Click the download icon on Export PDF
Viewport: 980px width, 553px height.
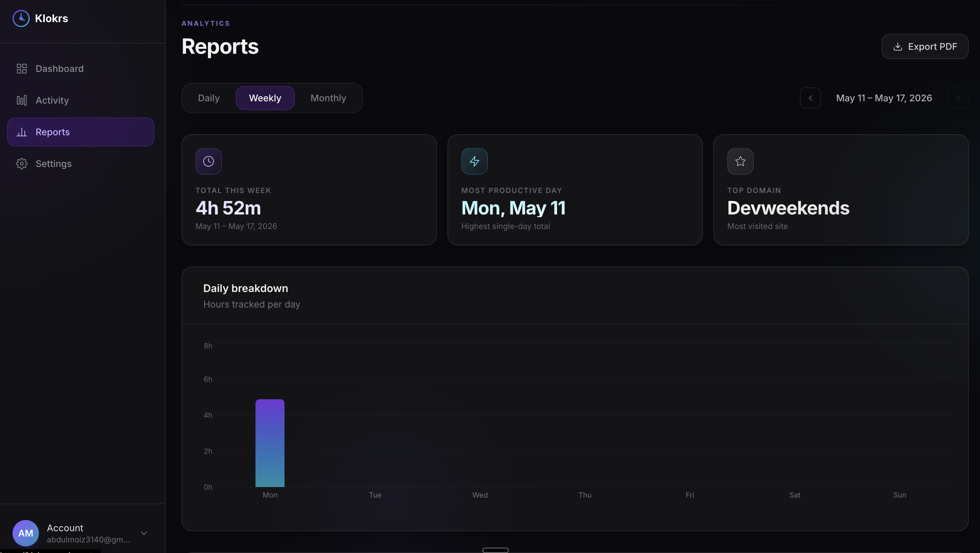pos(898,47)
